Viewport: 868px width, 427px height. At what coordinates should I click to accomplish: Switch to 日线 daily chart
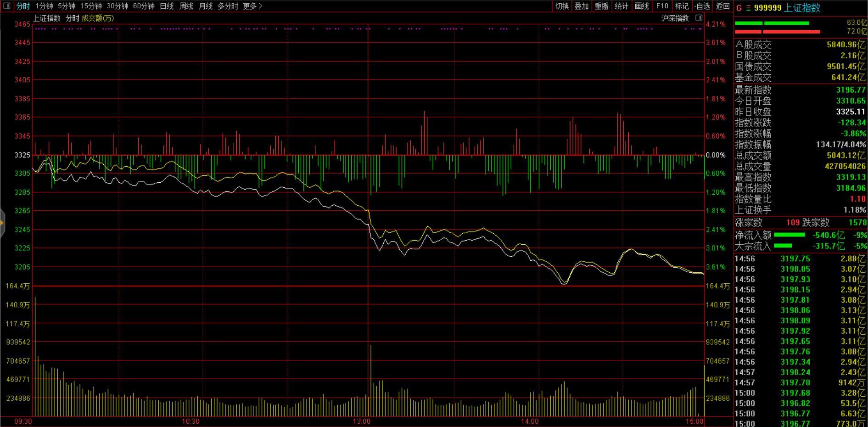click(x=167, y=6)
